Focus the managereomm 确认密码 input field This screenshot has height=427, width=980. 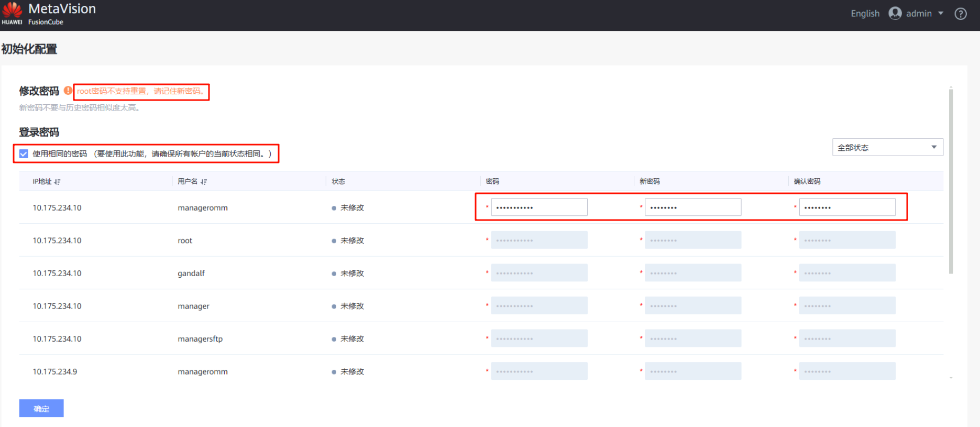(x=846, y=207)
